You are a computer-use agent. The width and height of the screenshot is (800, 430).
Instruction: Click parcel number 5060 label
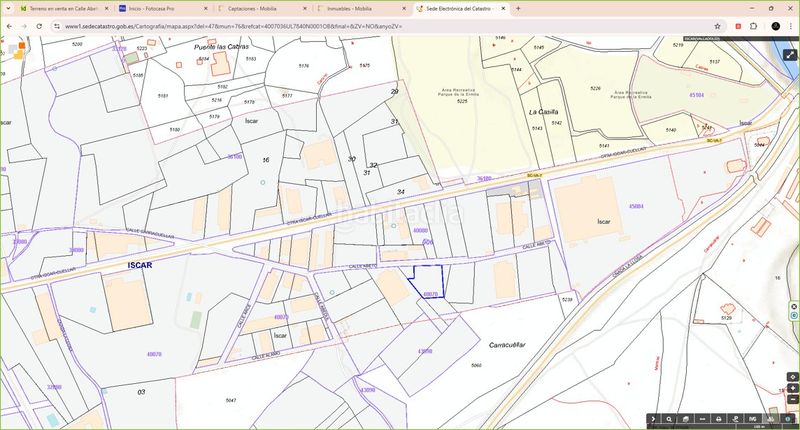(477, 365)
